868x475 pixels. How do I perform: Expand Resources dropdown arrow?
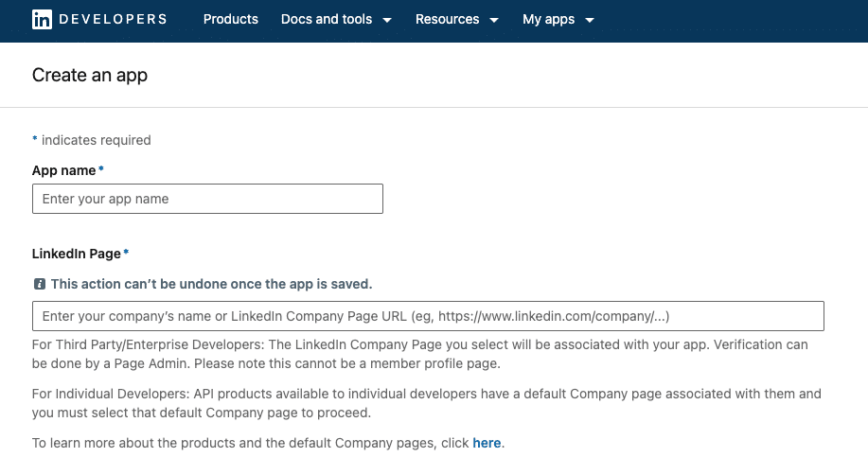tap(494, 20)
